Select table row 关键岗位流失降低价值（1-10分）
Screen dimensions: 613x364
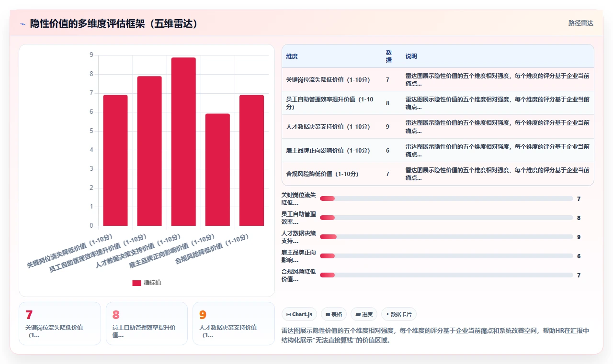438,79
